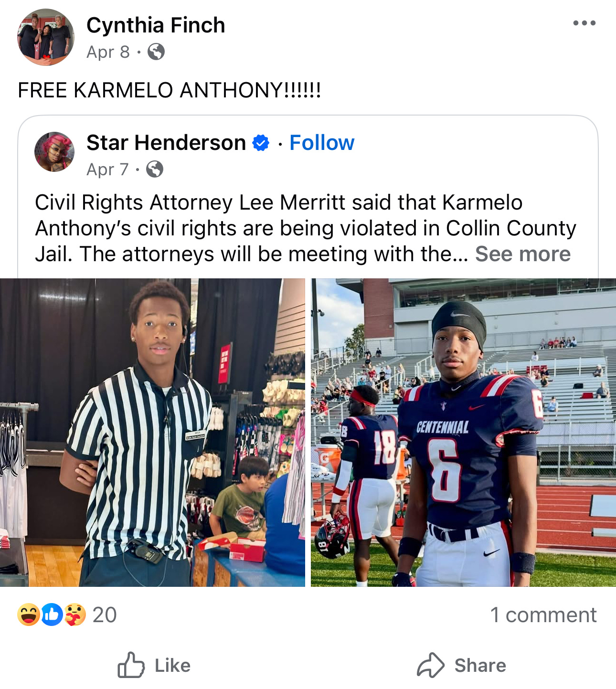Image resolution: width=616 pixels, height=689 pixels.
Task: Click Star Henderson's profile avatar
Action: coord(54,152)
